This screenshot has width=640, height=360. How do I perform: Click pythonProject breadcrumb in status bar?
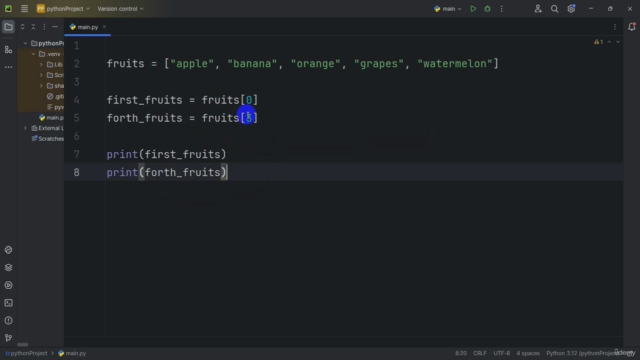point(26,353)
